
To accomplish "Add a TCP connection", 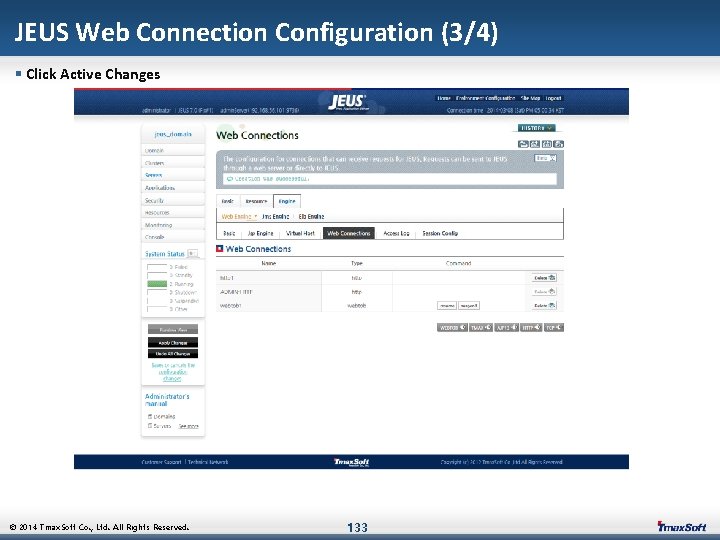I will pyautogui.click(x=554, y=327).
